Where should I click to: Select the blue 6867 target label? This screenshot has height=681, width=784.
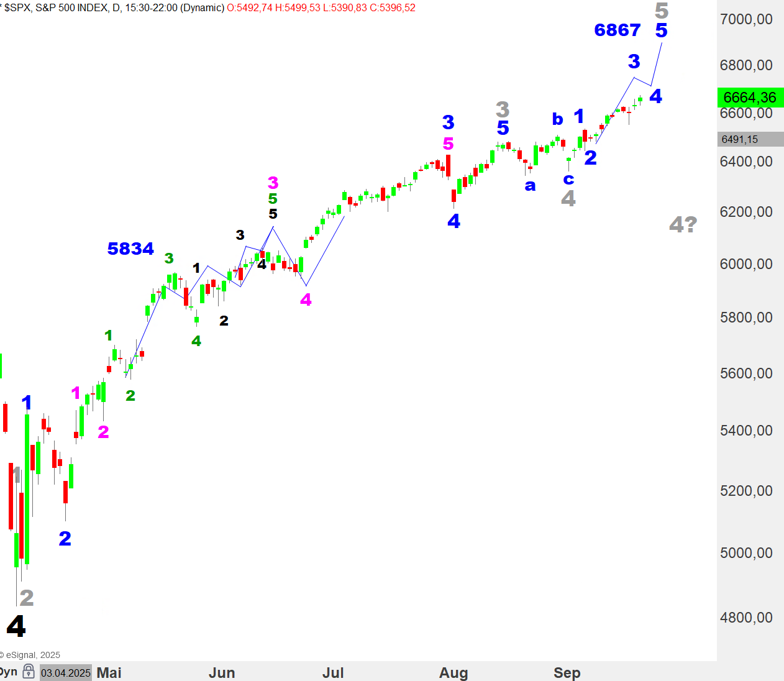pos(617,30)
